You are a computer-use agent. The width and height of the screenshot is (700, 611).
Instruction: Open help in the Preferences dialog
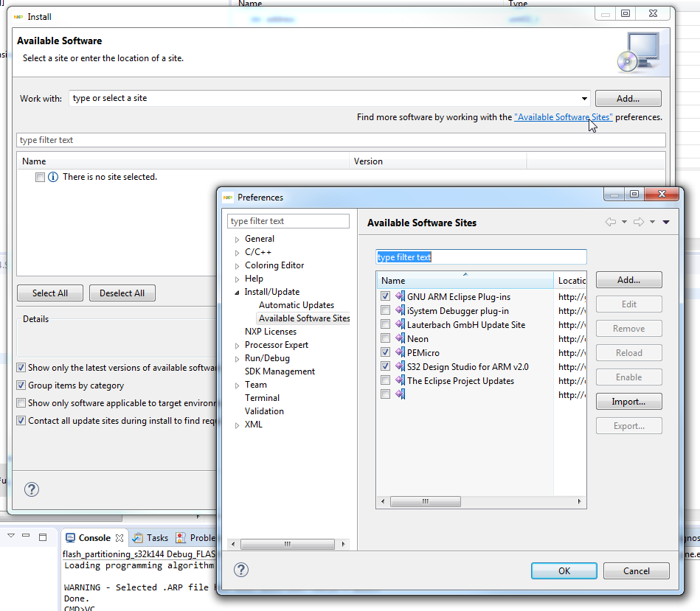241,570
